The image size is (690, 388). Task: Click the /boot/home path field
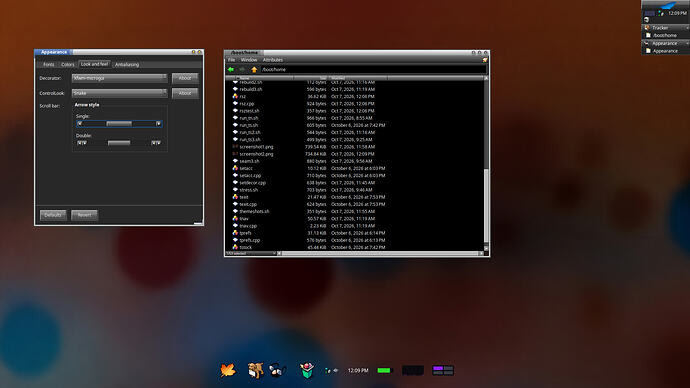pos(374,70)
